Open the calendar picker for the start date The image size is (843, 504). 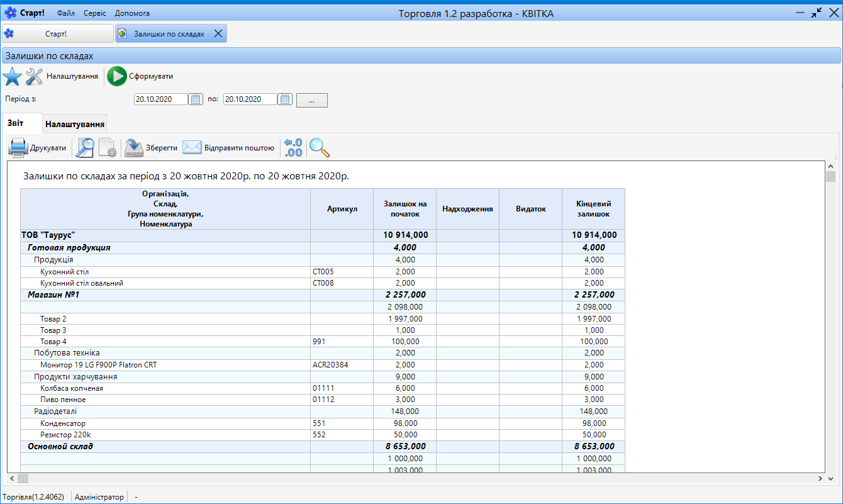195,99
